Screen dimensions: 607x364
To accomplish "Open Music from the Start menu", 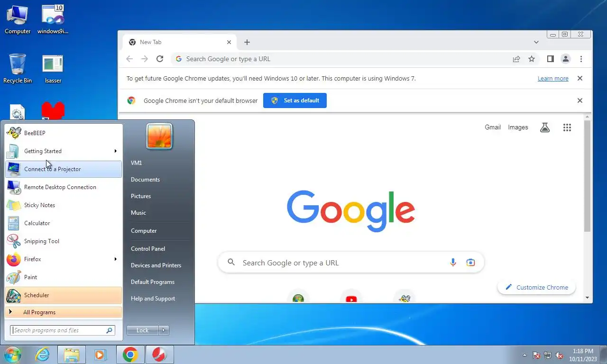I will 138,213.
